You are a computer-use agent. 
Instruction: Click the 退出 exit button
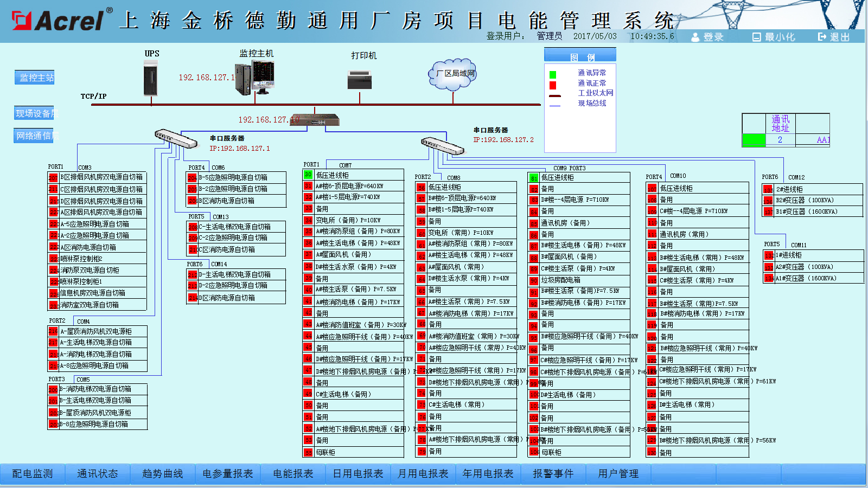pos(833,37)
